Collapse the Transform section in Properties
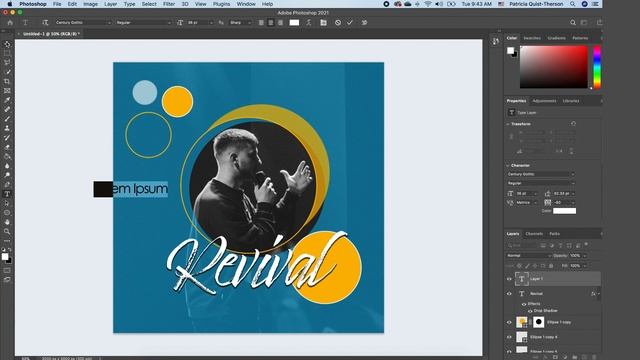Screen dimensions: 640x360 [x=508, y=124]
